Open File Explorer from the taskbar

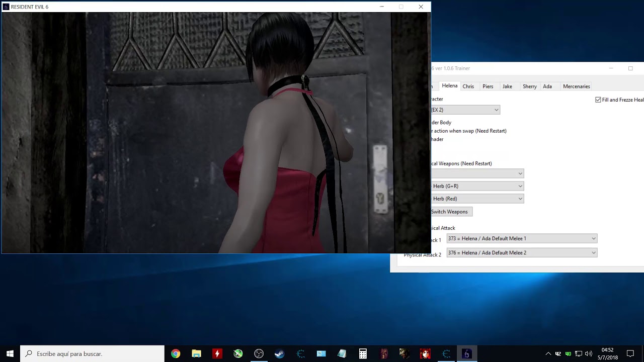[x=196, y=354]
